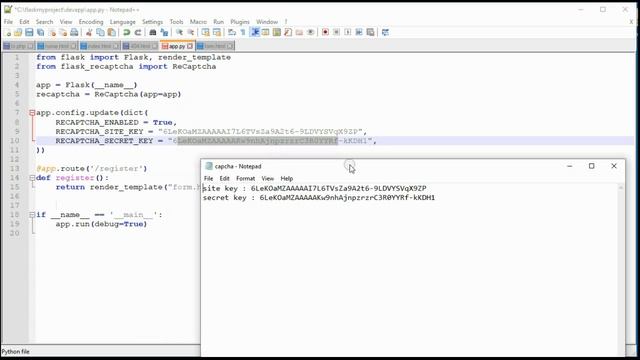Click the site key line in Notepad

pos(315,189)
